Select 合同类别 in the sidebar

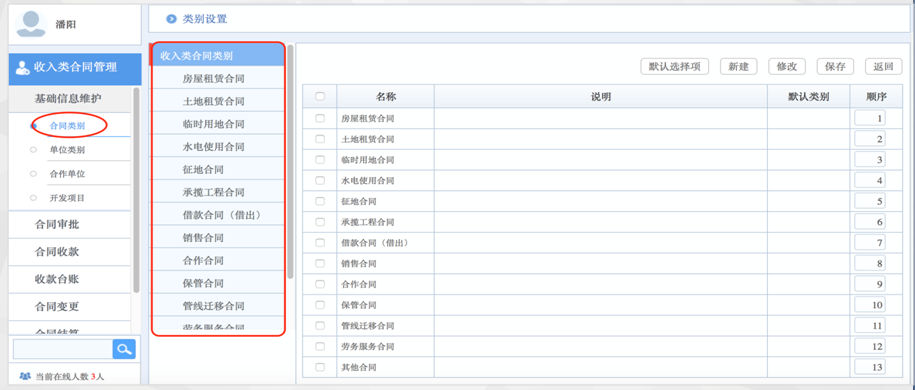(68, 125)
